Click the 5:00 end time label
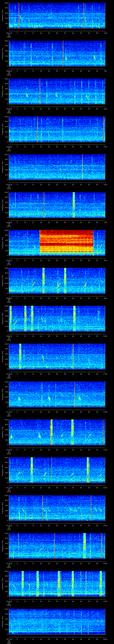114x644 pixels. 105,147
